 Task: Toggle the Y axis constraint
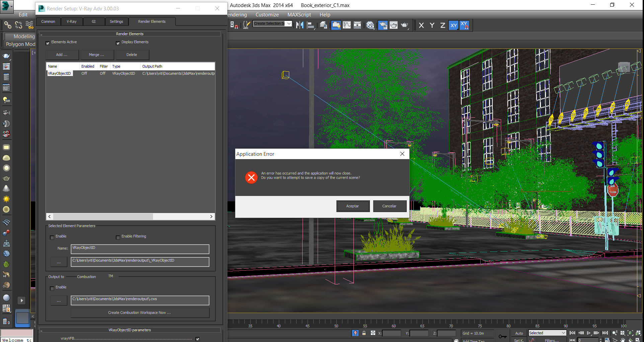[x=432, y=25]
